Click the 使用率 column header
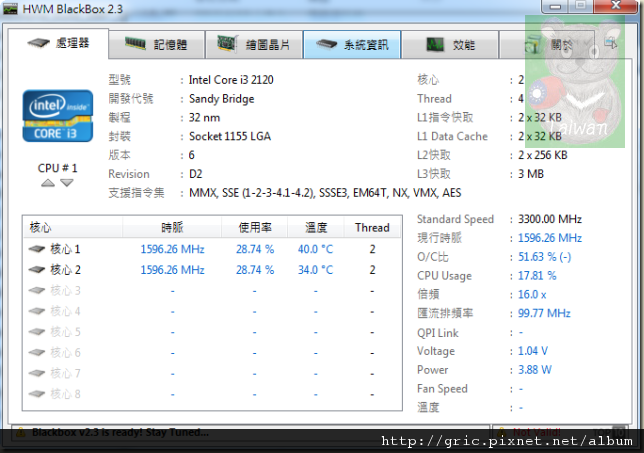644x453 pixels. [x=255, y=227]
